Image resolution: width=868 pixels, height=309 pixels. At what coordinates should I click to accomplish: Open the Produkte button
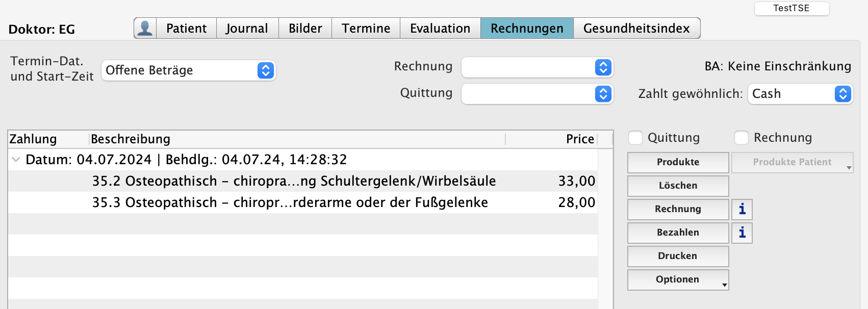point(678,162)
